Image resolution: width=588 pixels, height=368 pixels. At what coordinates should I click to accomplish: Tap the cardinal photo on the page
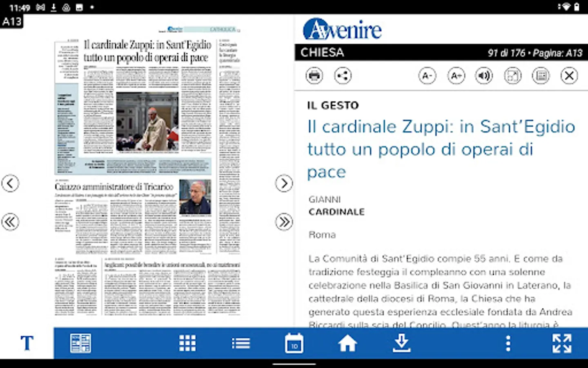[x=147, y=121]
